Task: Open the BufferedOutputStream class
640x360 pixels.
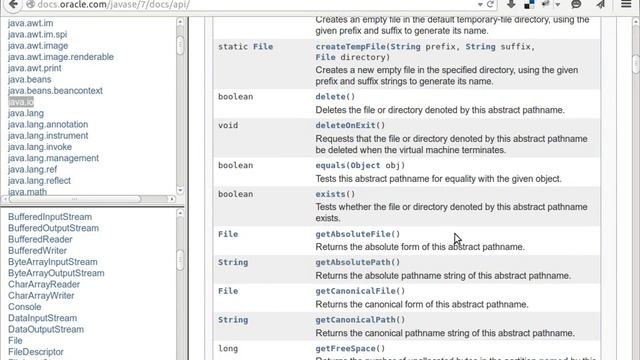Action: point(53,228)
